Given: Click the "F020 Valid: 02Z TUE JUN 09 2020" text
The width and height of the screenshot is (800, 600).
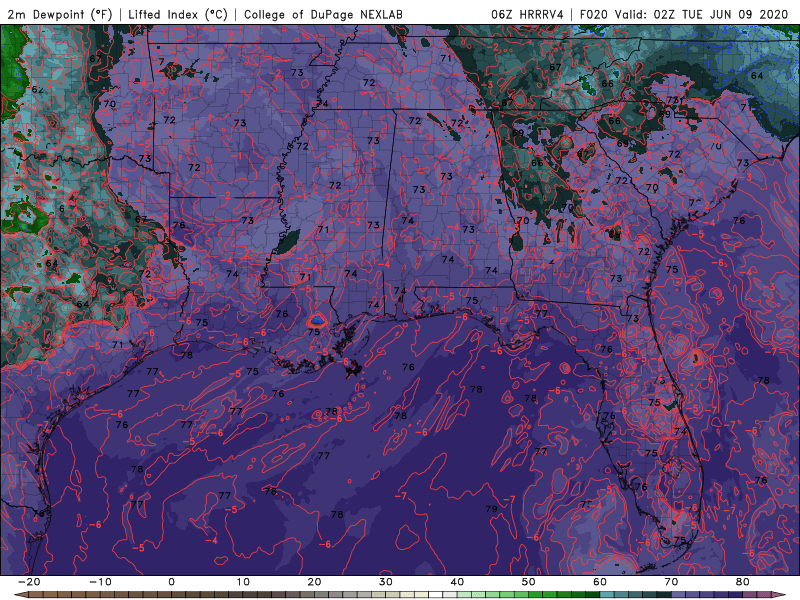Looking at the screenshot, I should click(x=684, y=14).
